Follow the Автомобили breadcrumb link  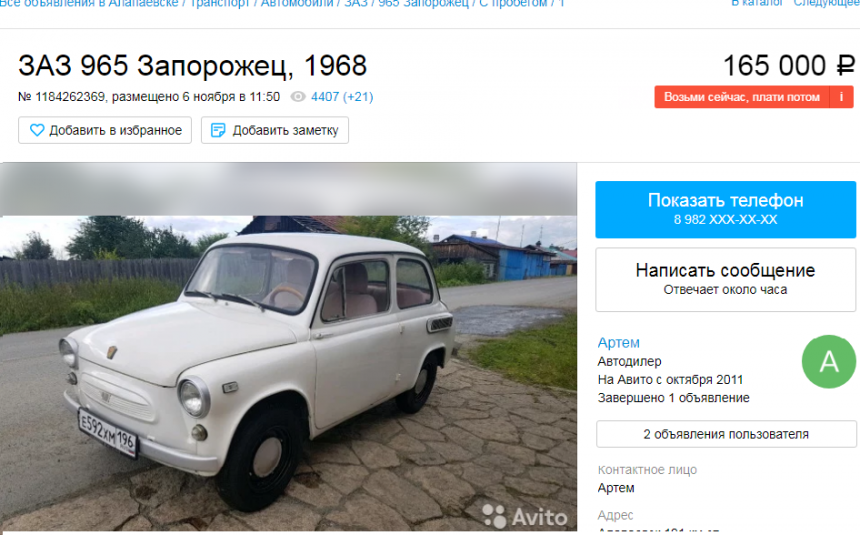(x=297, y=3)
